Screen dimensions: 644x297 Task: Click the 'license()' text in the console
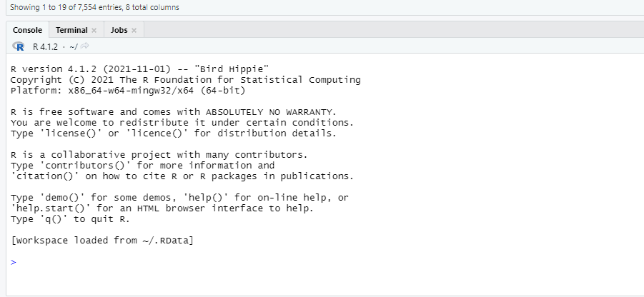[x=69, y=134]
